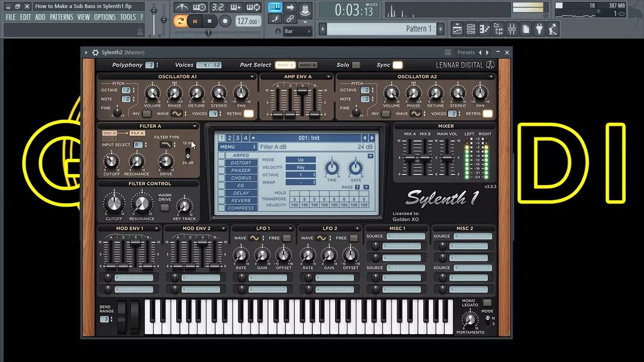
Task: Click the preset-next arrow beside 001: Init
Action: click(x=372, y=138)
